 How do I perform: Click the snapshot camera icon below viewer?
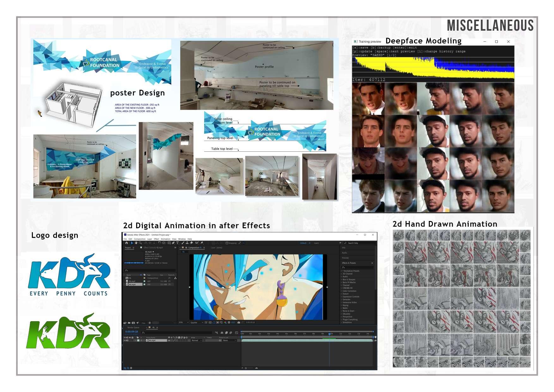(x=239, y=322)
